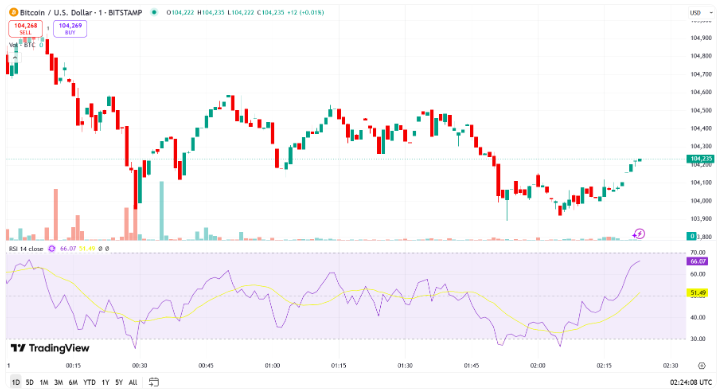Screen dimensions: 722x390
Task: Select the 5D time range
Action: pos(29,382)
